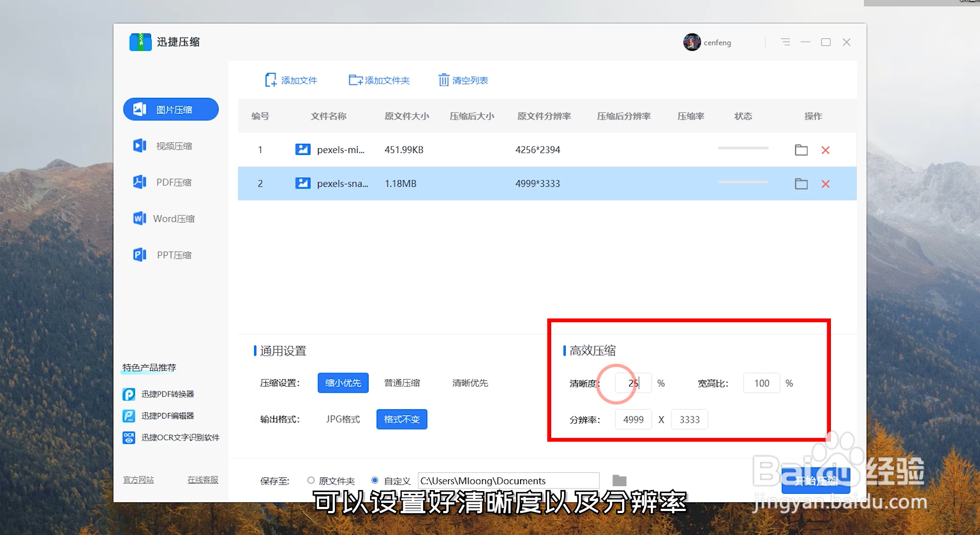The height and width of the screenshot is (535, 980).
Task: Click the 451.99KB file size cell
Action: pyautogui.click(x=404, y=150)
